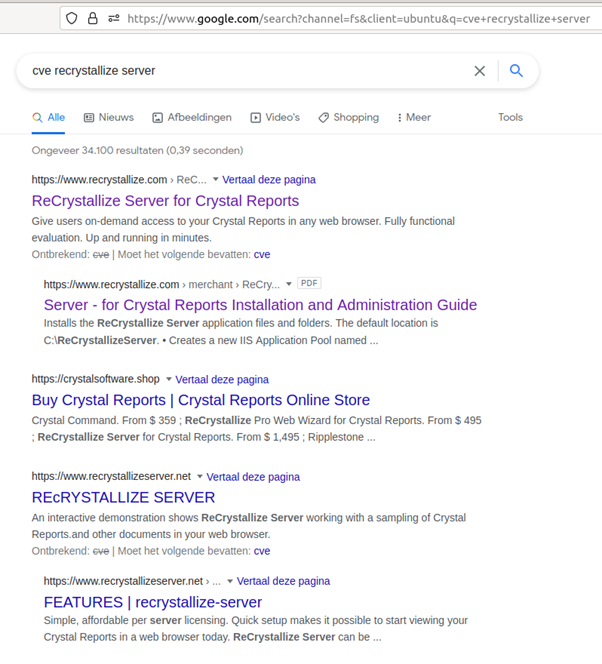The image size is (602, 664).
Task: Open the FEATURES recrystallize-server result
Action: pyautogui.click(x=152, y=602)
